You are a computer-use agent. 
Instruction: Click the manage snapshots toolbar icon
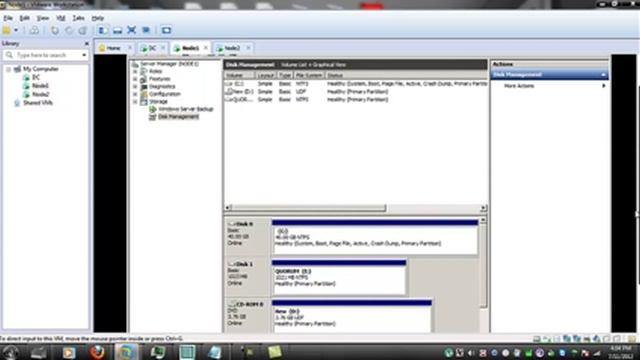(83, 30)
